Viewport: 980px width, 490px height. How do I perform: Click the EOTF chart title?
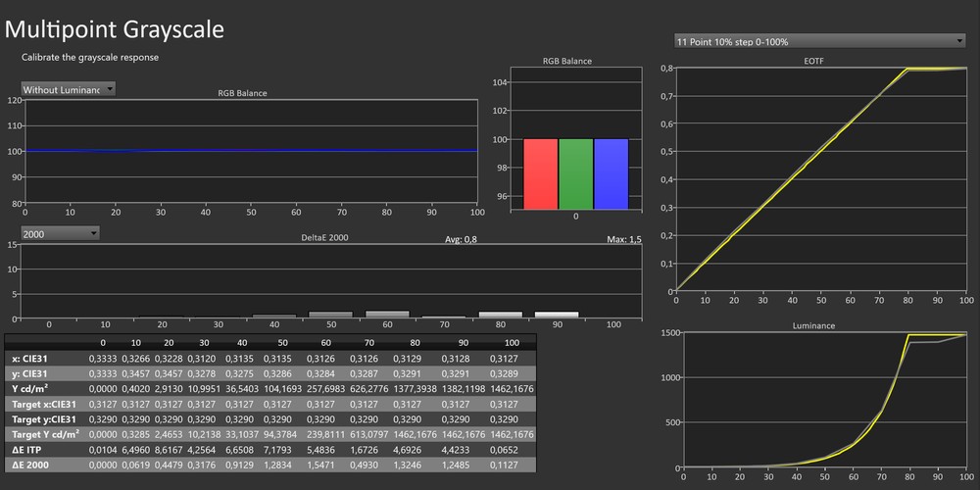[x=816, y=61]
